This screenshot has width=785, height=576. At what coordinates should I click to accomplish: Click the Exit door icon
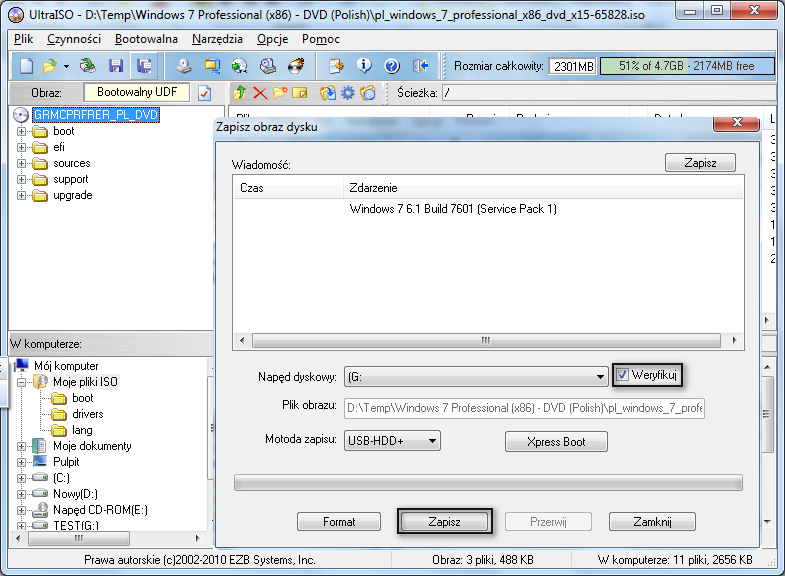421,66
